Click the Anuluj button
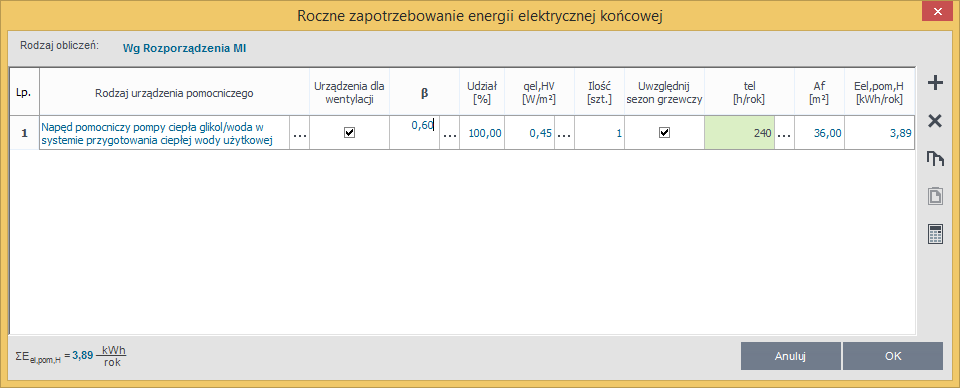The image size is (960, 388). click(790, 356)
